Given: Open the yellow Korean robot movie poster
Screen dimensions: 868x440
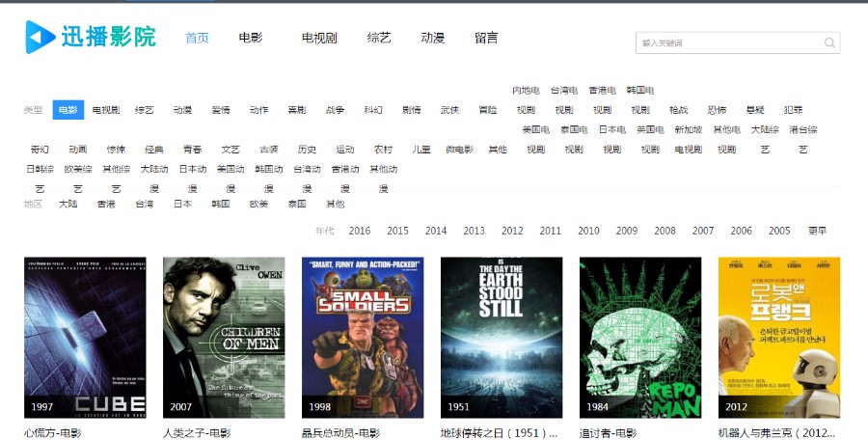Looking at the screenshot, I should point(779,338).
